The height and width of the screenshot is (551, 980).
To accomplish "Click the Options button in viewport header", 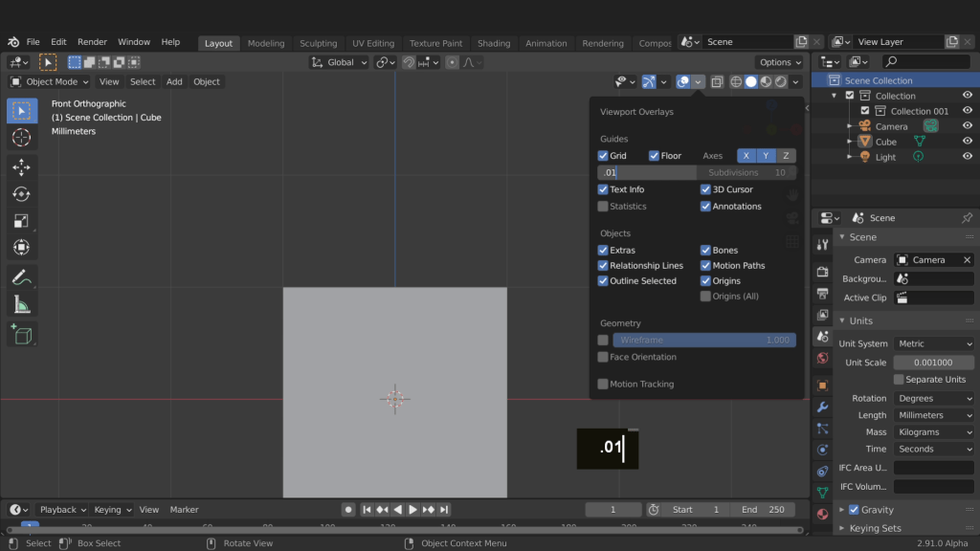I will (780, 62).
